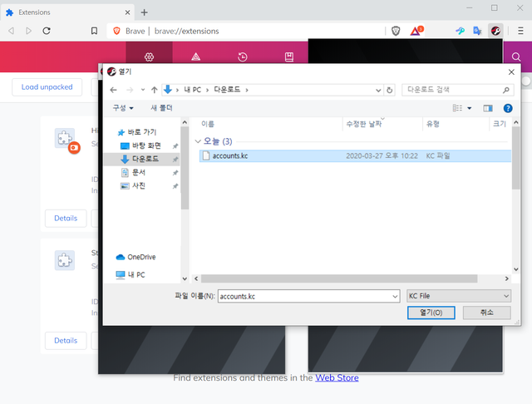The height and width of the screenshot is (404, 532).
Task: Toggle the preview pane icon
Action: pos(488,108)
